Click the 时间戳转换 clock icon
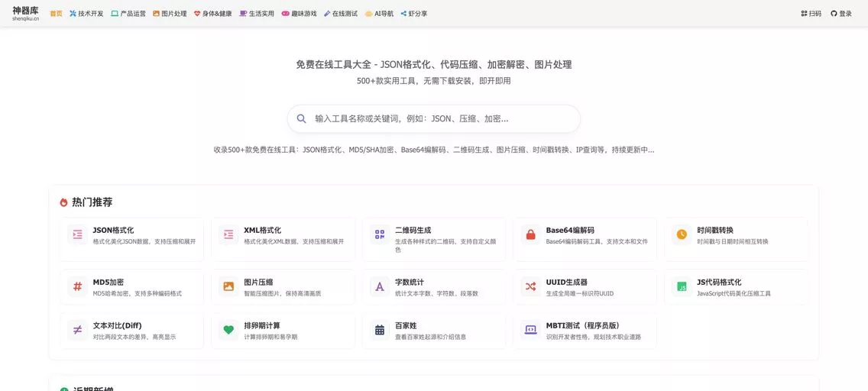 point(682,234)
